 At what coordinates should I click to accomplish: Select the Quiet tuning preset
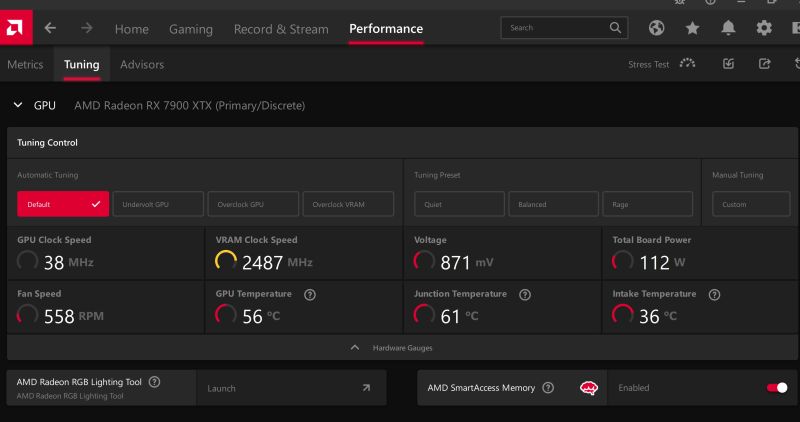[x=459, y=204]
